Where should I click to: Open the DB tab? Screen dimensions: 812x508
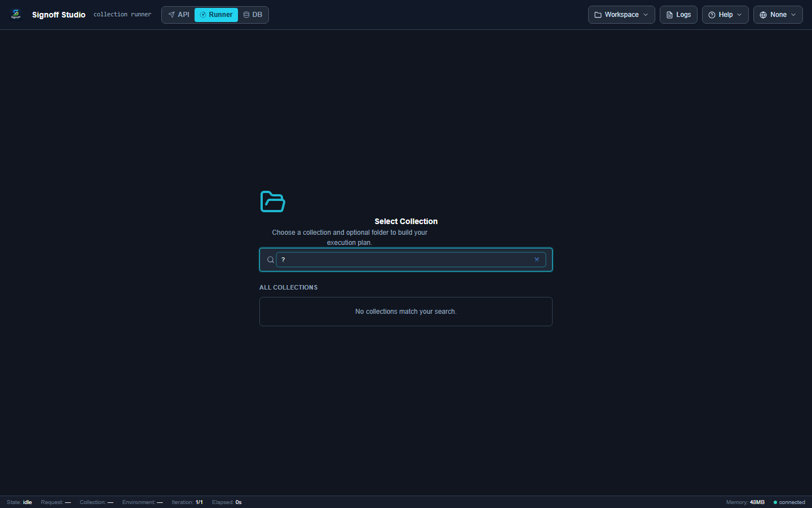click(253, 15)
